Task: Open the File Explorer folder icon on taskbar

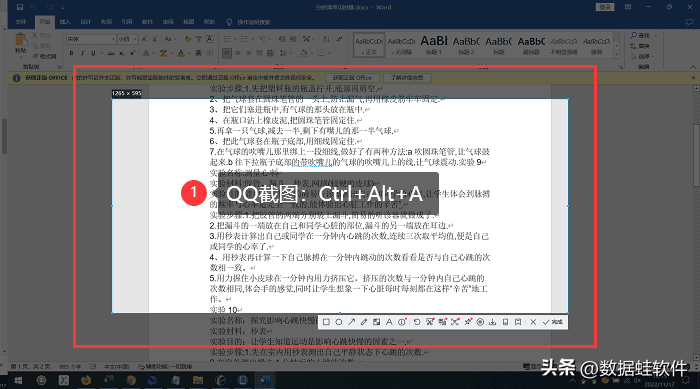Action: pos(197,381)
